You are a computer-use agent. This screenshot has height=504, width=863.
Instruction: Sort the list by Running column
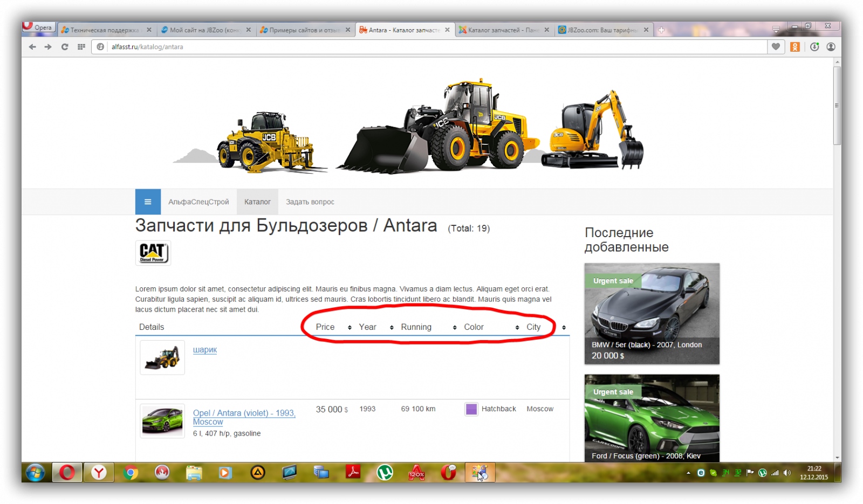pyautogui.click(x=416, y=327)
